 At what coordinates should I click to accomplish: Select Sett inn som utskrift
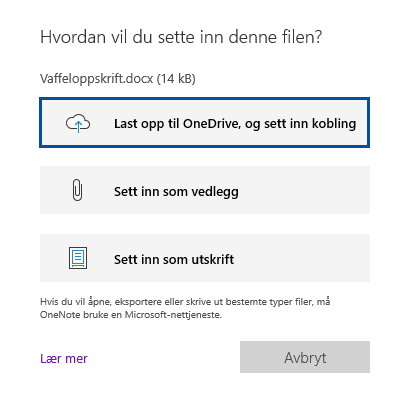pos(205,258)
